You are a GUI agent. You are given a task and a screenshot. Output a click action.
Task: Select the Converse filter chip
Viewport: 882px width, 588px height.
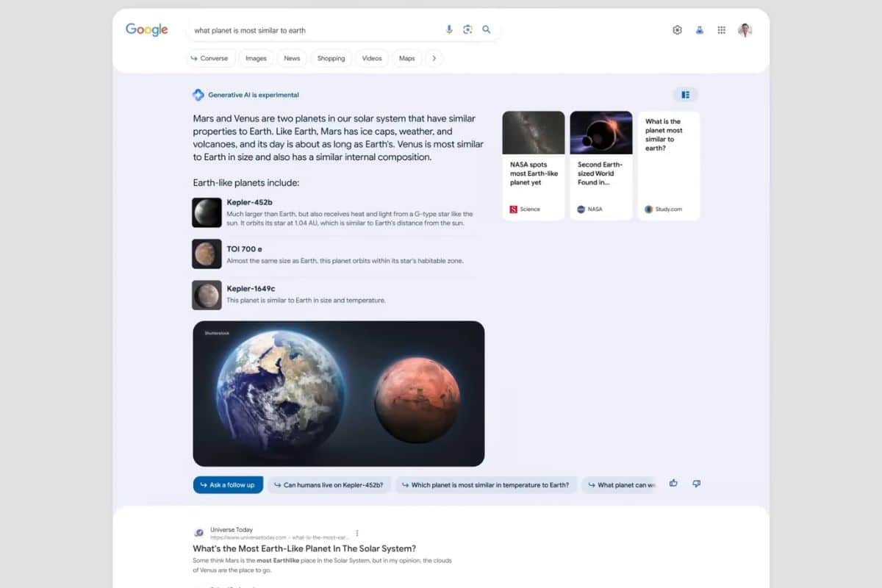tap(210, 58)
